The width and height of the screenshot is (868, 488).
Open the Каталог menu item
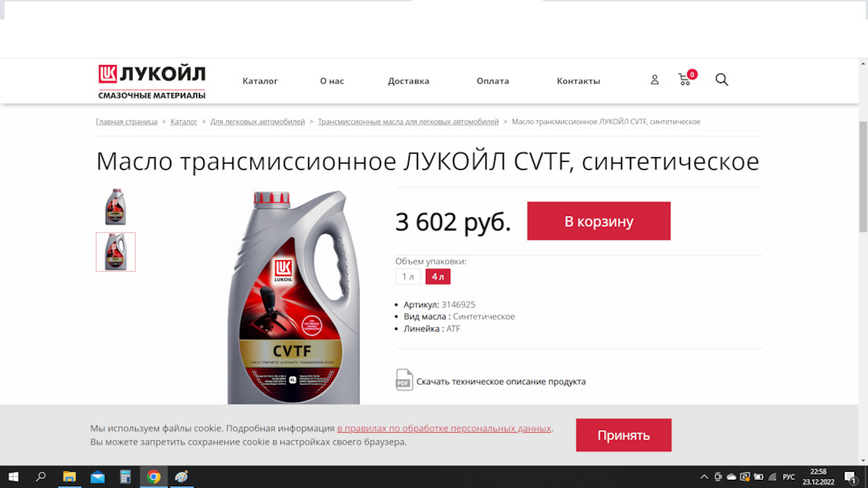[259, 80]
